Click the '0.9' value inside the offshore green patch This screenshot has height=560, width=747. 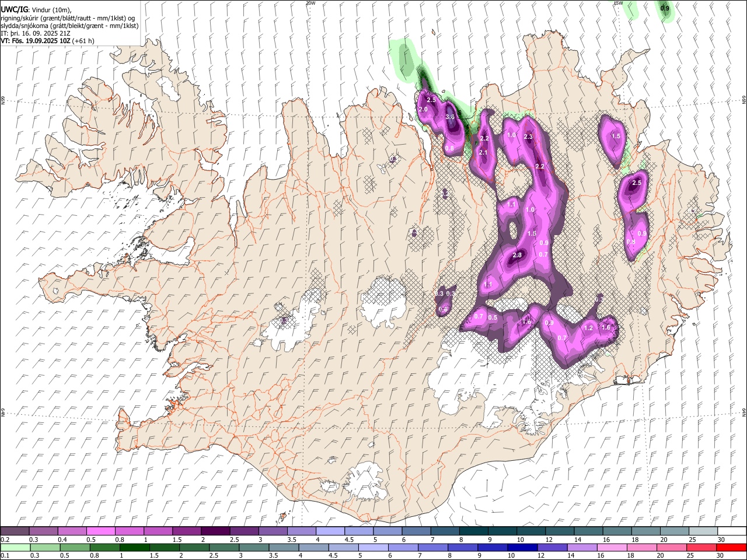(665, 8)
